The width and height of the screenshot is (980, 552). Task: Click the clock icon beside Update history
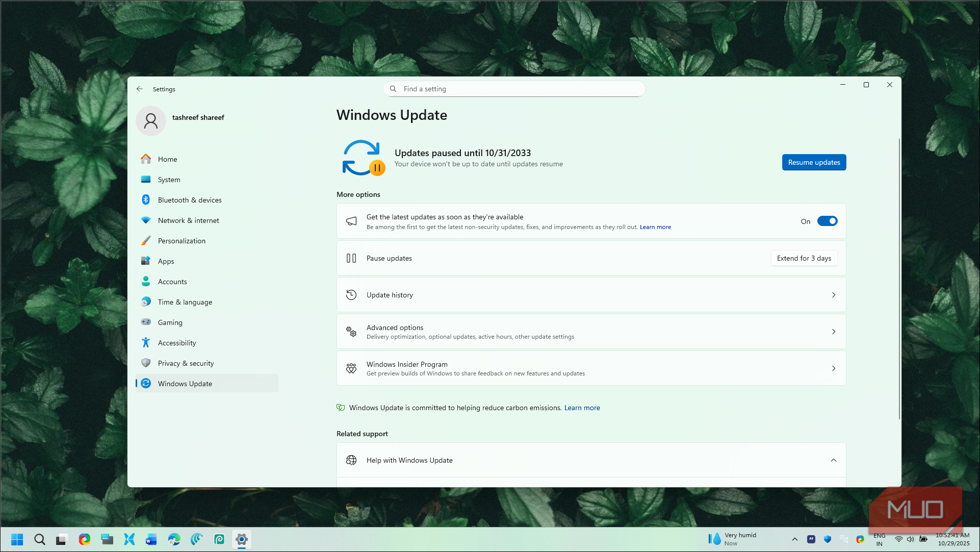click(351, 295)
